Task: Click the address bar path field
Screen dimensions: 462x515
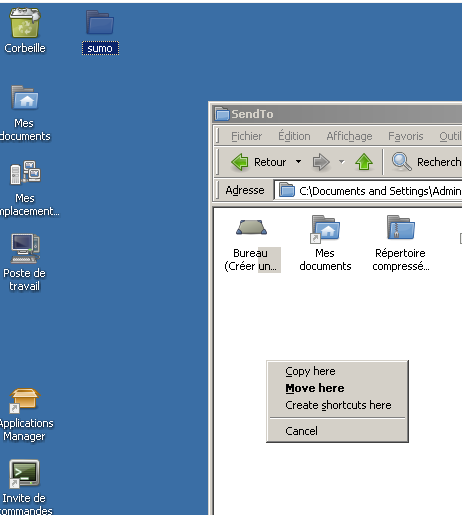Action: pyautogui.click(x=368, y=191)
